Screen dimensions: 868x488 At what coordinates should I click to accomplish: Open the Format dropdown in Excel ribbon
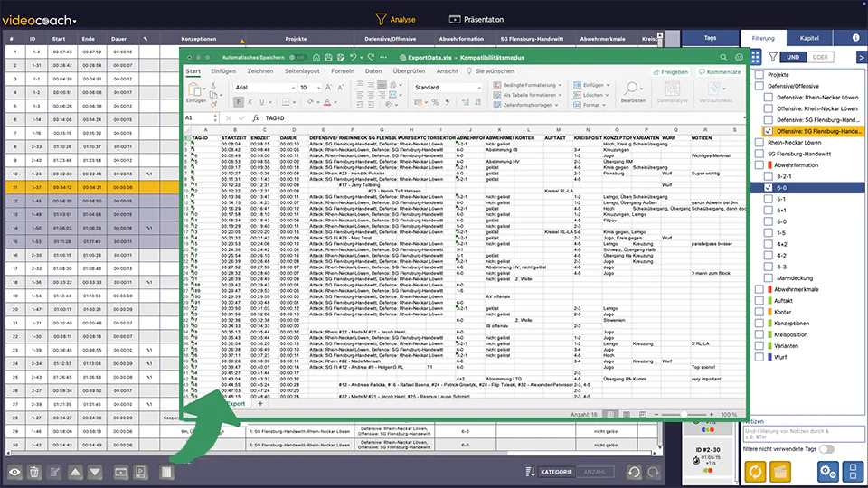(x=590, y=105)
